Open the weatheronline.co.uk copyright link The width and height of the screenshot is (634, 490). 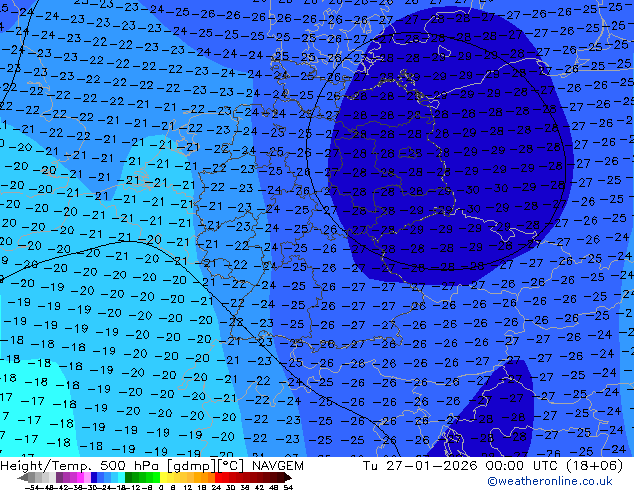pyautogui.click(x=550, y=481)
